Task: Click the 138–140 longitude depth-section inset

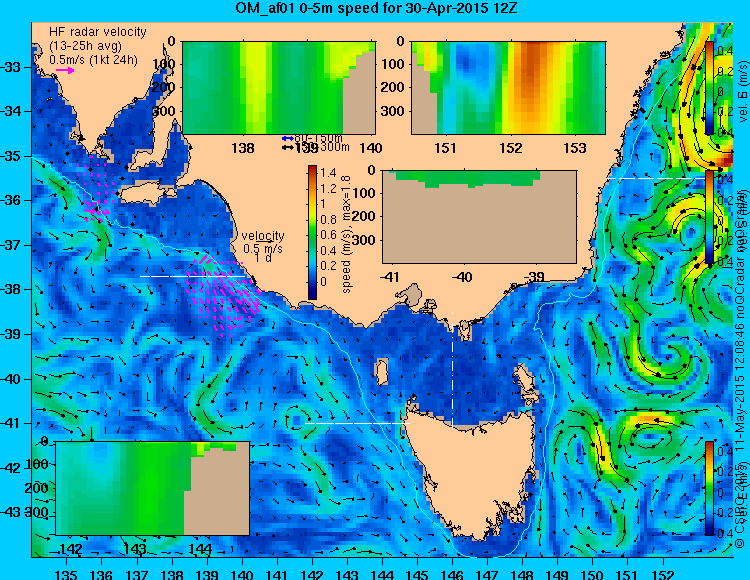Action: coord(279,88)
